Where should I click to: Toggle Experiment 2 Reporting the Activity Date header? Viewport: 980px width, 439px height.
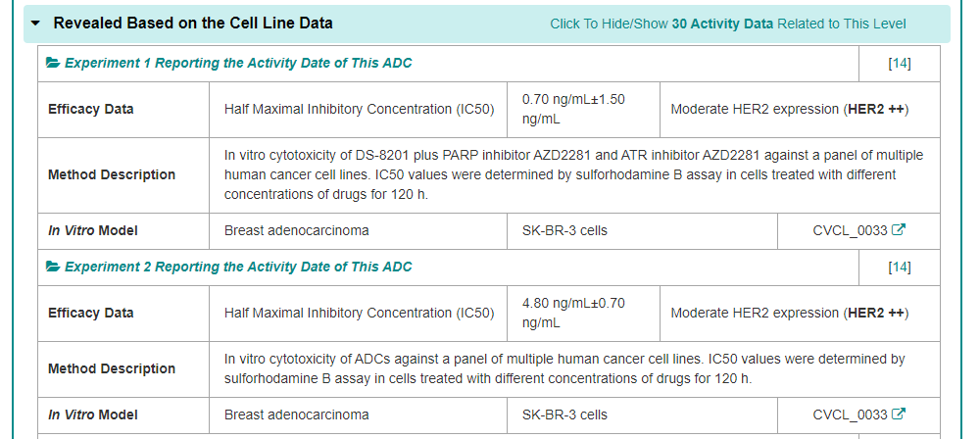click(x=238, y=268)
